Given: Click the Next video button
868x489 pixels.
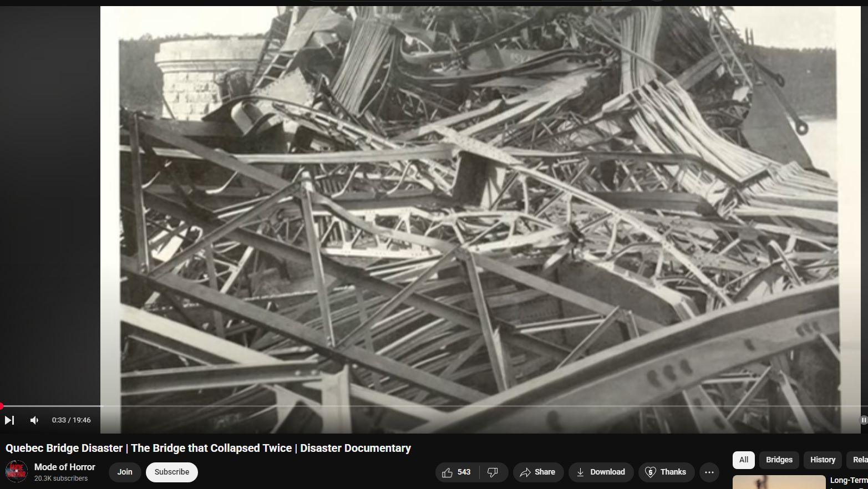Looking at the screenshot, I should tap(9, 420).
